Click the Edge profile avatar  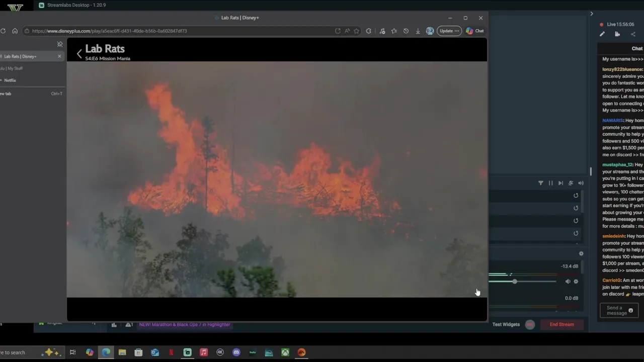click(430, 31)
